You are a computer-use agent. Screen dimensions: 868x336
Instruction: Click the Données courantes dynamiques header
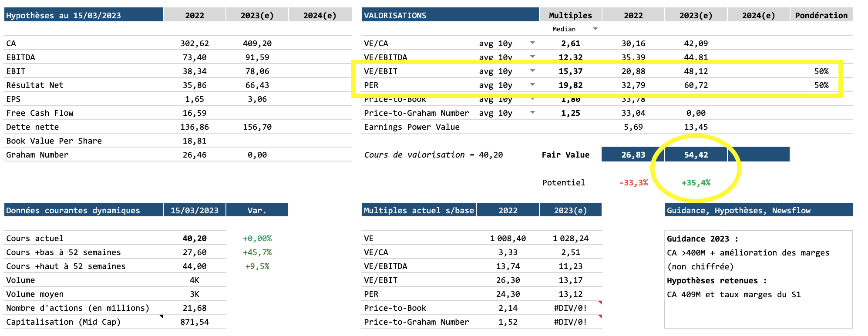[x=83, y=210]
